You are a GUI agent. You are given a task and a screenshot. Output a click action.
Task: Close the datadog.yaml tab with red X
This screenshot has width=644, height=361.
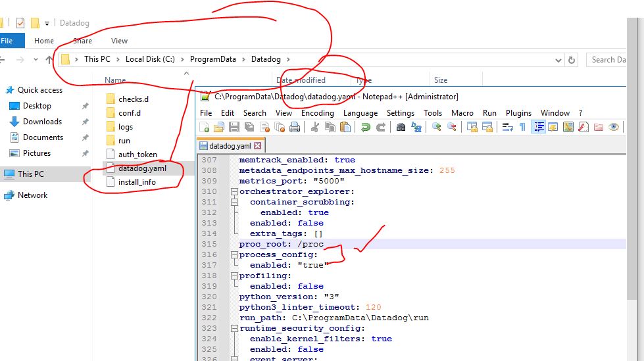pos(257,146)
